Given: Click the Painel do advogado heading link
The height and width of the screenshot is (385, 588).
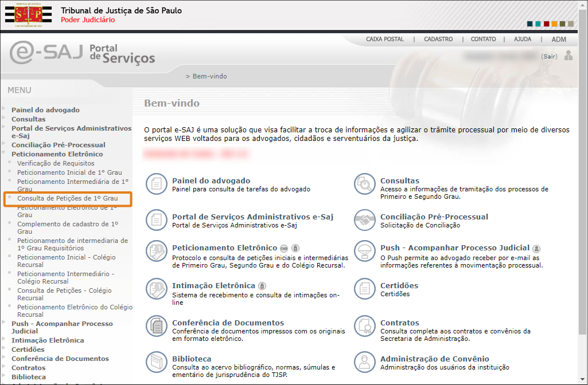Looking at the screenshot, I should [211, 180].
